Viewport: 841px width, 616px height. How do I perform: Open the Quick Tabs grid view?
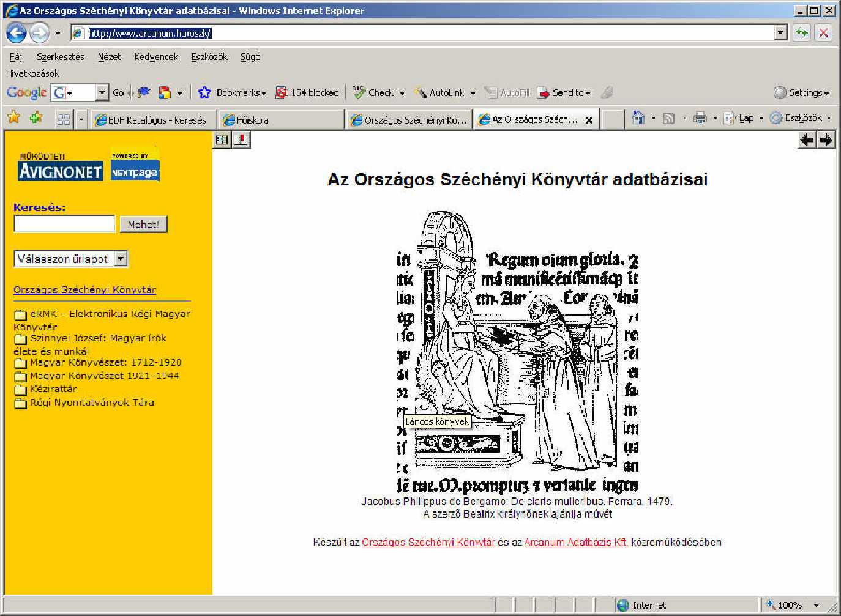click(64, 119)
